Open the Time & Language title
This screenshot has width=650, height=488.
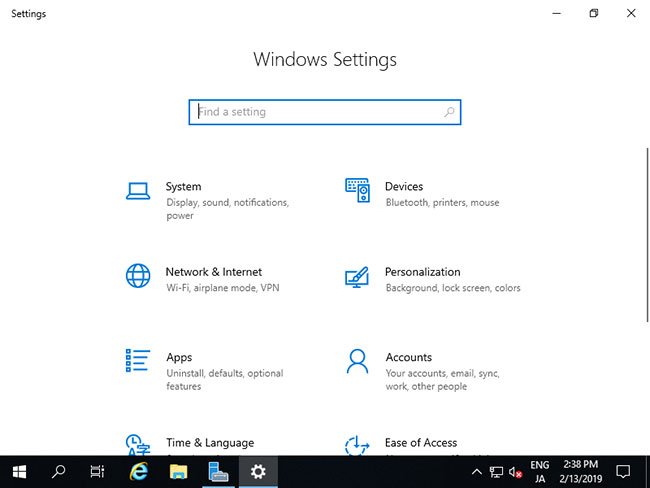[x=210, y=443]
